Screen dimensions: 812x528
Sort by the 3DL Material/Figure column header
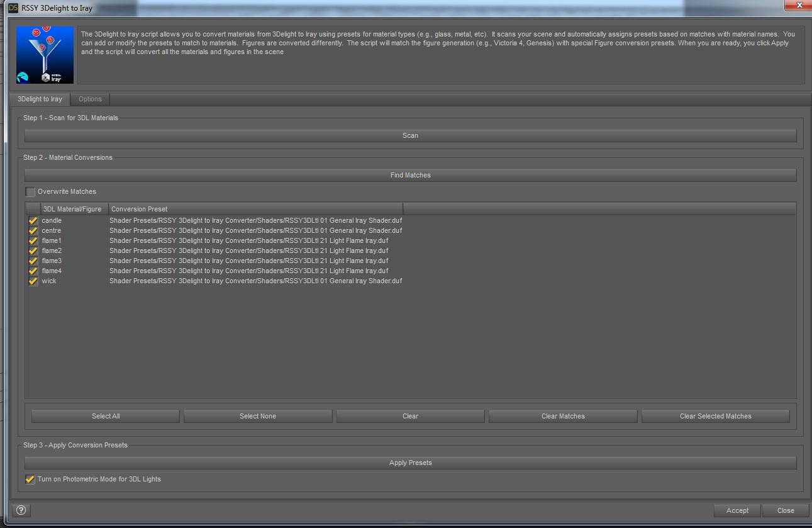click(74, 209)
